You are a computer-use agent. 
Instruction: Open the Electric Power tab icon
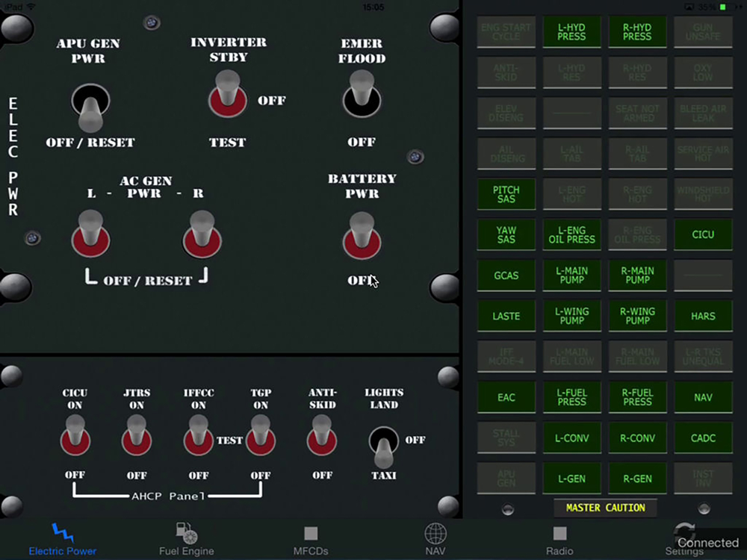63,533
